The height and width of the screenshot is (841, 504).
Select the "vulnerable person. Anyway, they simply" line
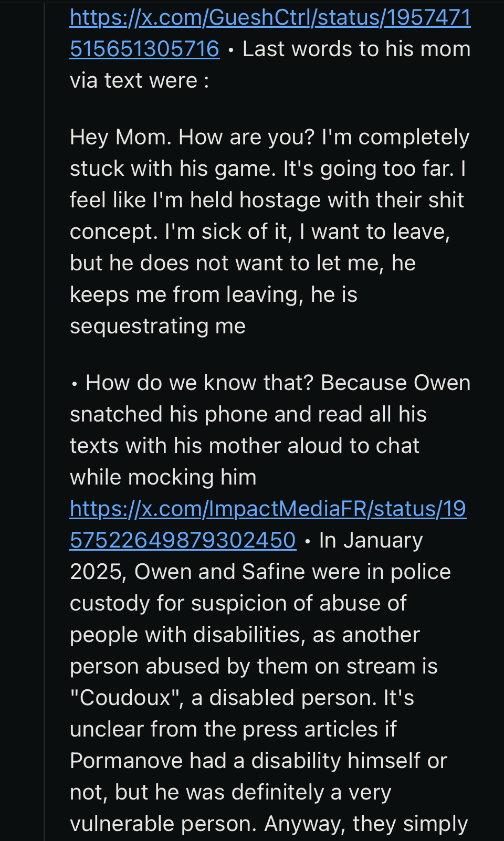point(269,824)
